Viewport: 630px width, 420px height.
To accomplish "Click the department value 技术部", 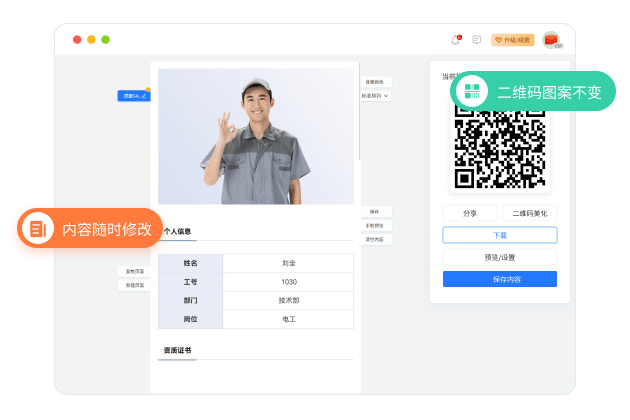I will pyautogui.click(x=288, y=300).
